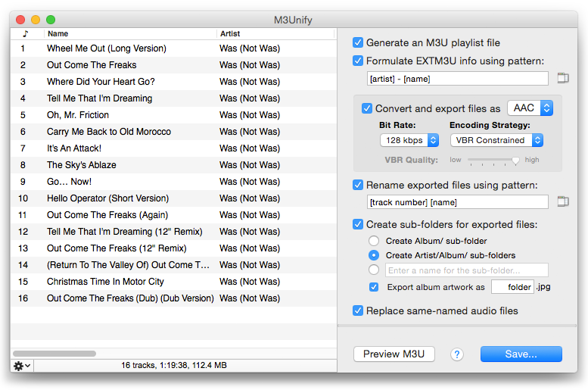The width and height of the screenshot is (588, 390).
Task: Select Create Artist/Album/ sub-folders radio option
Action: tap(374, 255)
